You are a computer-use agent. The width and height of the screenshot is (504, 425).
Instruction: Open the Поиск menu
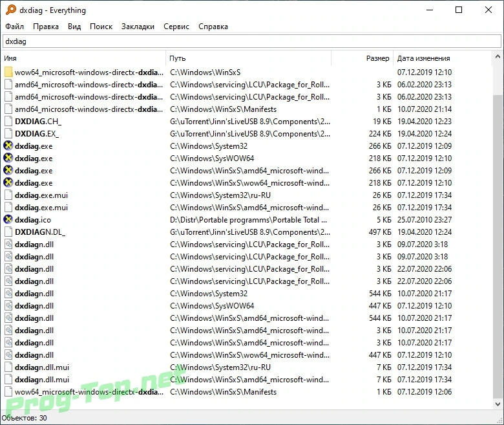point(101,27)
